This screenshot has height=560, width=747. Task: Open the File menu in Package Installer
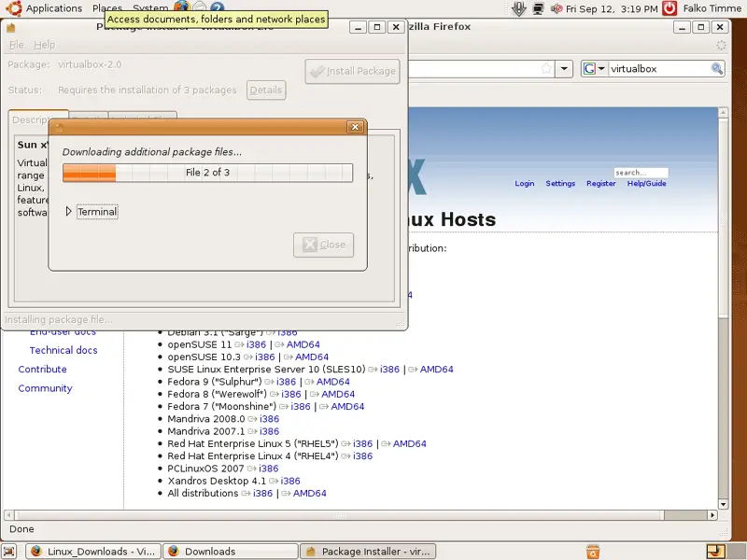click(x=17, y=45)
